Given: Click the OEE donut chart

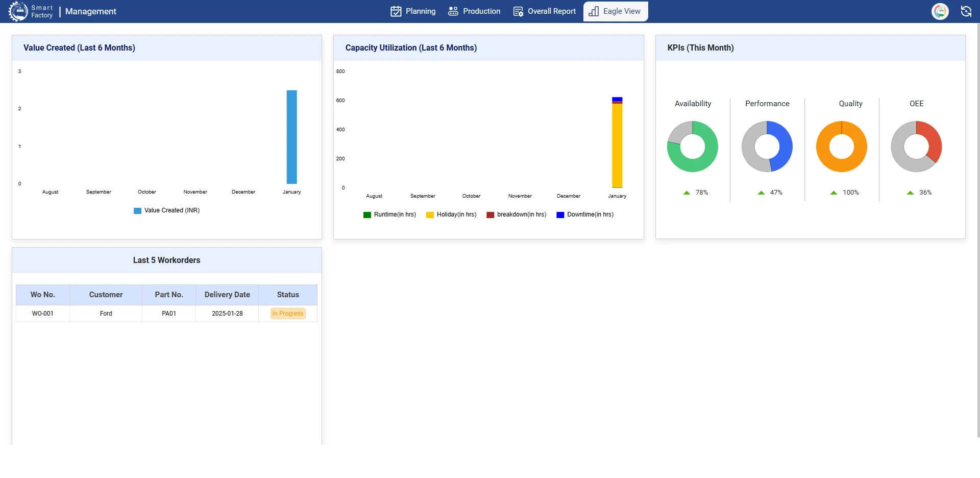Looking at the screenshot, I should 916,147.
